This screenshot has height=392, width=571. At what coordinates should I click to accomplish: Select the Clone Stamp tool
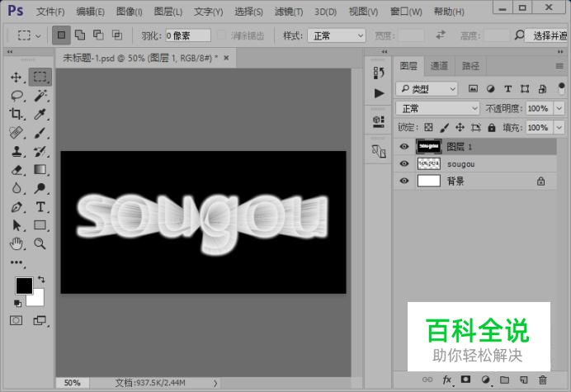pyautogui.click(x=17, y=151)
